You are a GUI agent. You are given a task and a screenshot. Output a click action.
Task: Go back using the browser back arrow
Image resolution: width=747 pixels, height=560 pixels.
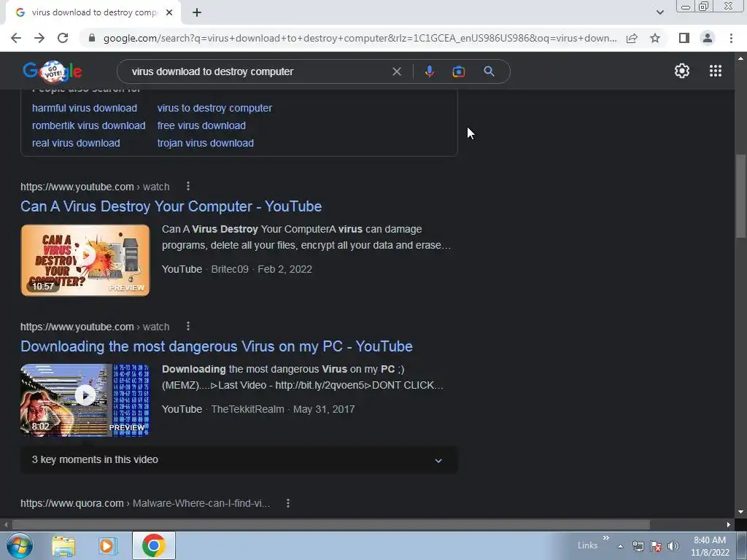tap(16, 38)
